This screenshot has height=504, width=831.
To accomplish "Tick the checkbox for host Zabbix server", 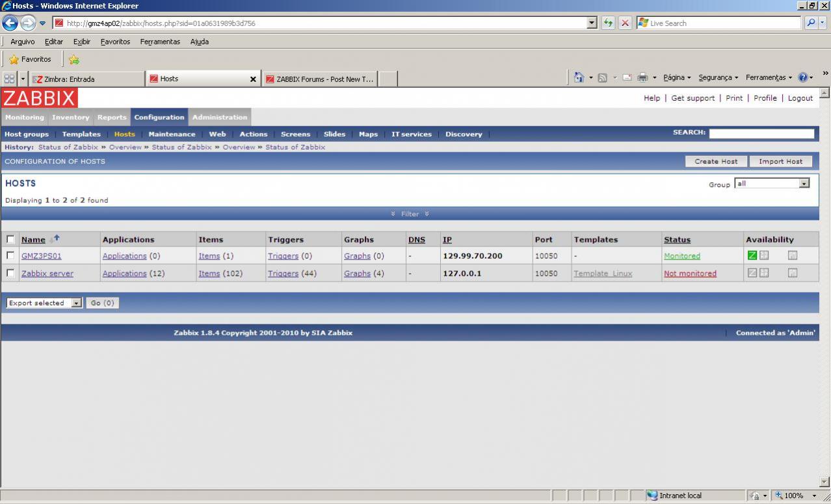I will (10, 273).
